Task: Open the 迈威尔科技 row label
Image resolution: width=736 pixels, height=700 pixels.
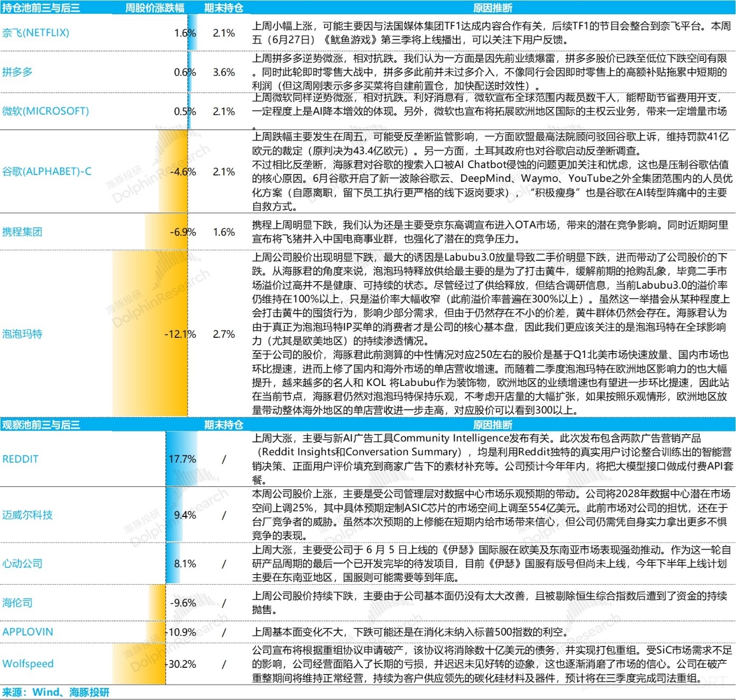Action: click(27, 514)
